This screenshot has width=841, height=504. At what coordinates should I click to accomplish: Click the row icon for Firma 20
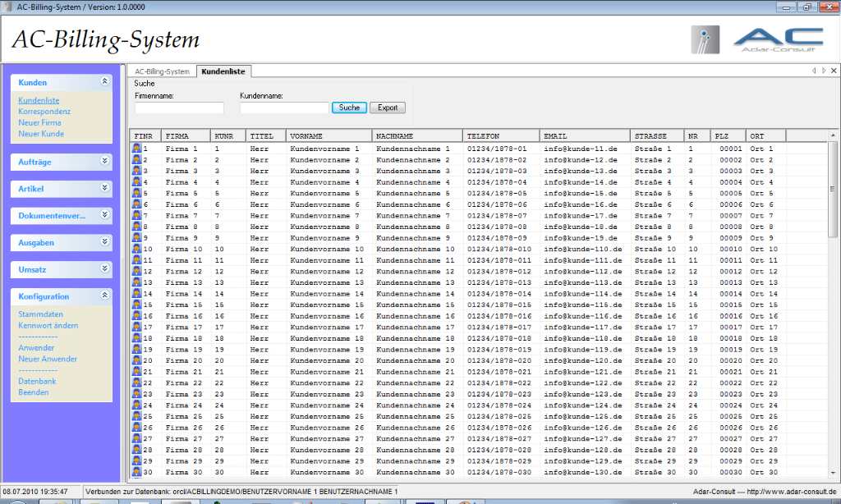click(x=137, y=360)
